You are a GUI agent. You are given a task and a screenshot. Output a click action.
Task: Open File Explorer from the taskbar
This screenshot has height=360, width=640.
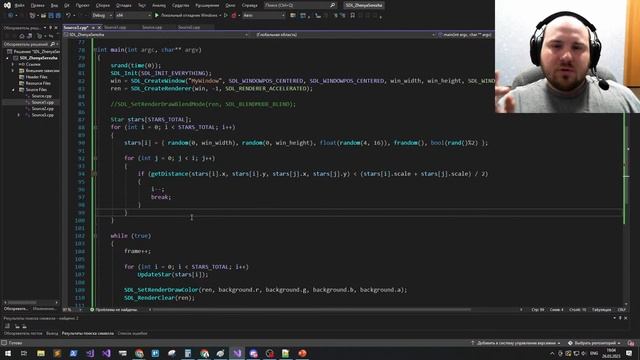coord(41,353)
